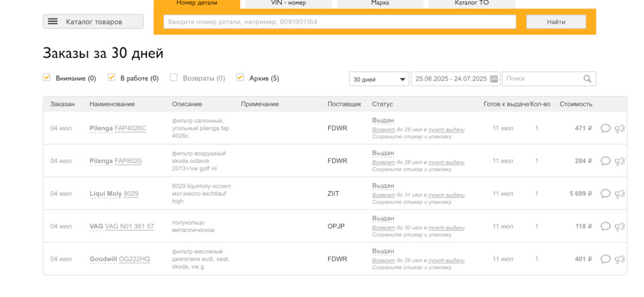Open the chat bubble for Liqui Moly 8029
The height and width of the screenshot is (297, 644).
605,194
